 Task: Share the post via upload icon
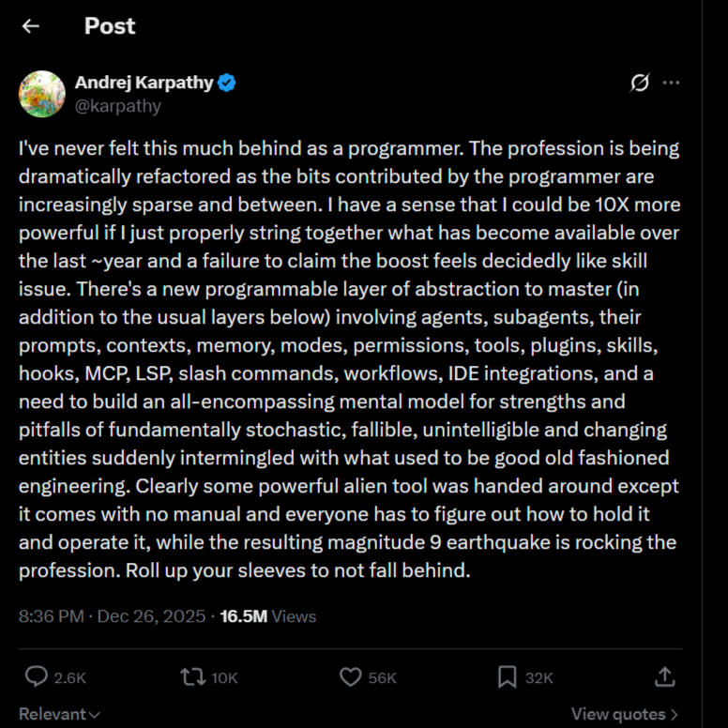[664, 676]
